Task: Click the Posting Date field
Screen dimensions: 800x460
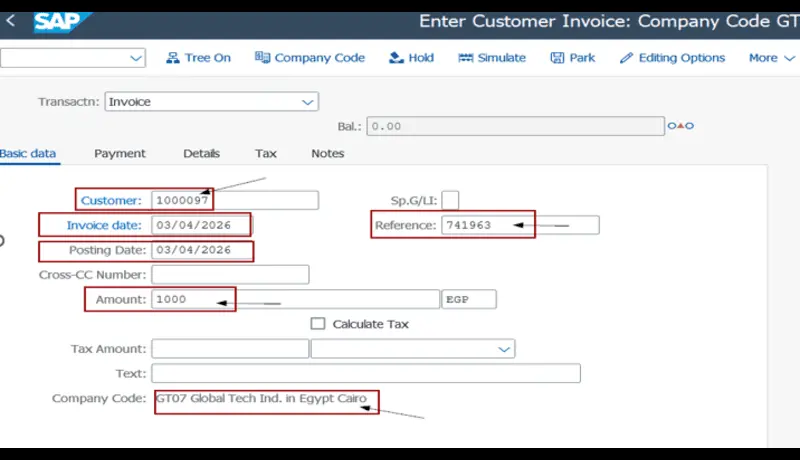Action: [202, 250]
